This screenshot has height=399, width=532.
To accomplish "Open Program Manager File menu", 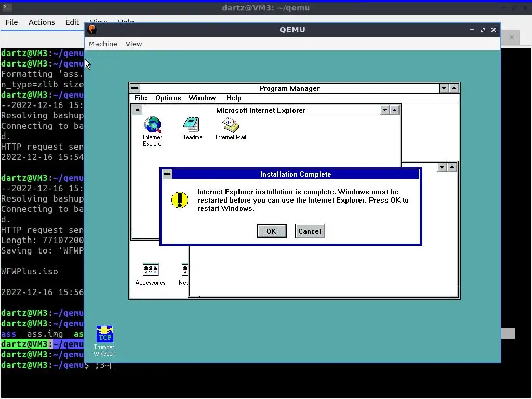I will (x=140, y=98).
